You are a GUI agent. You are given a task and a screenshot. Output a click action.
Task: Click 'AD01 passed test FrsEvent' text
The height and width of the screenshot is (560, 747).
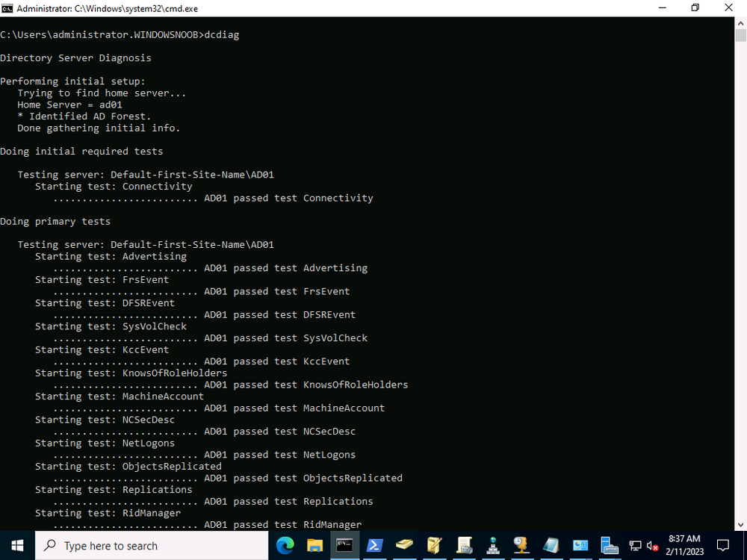click(x=277, y=291)
